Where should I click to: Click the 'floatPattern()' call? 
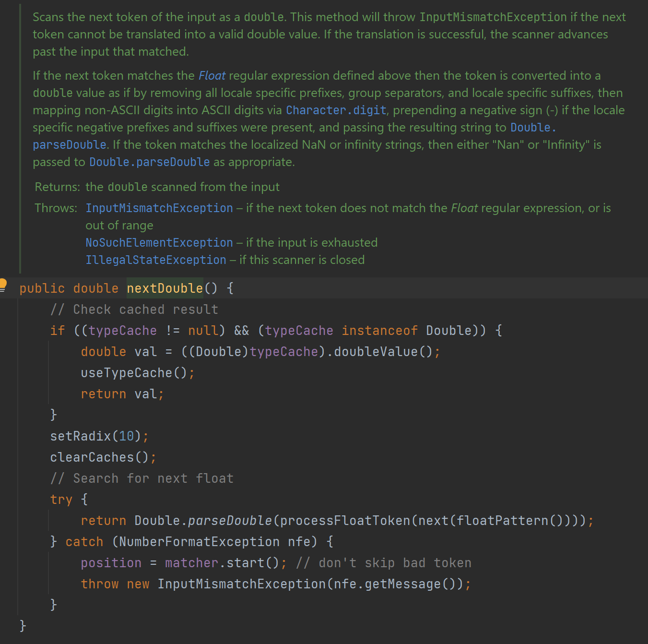510,521
